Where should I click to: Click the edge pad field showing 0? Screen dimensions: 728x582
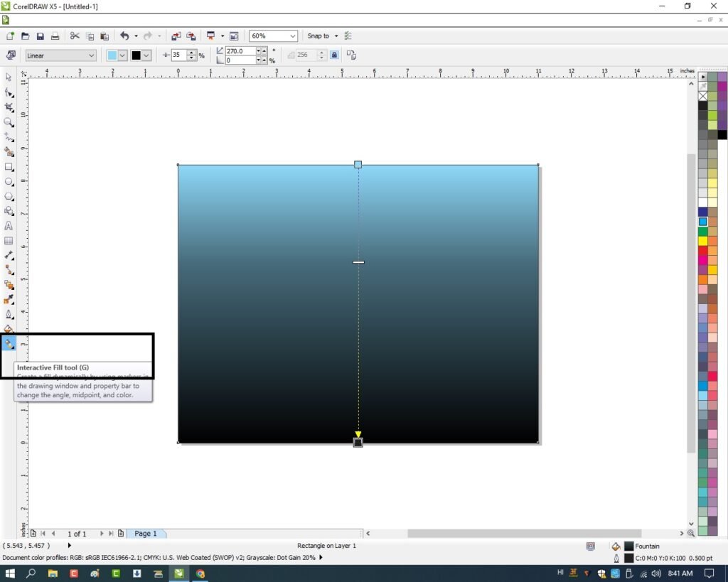pos(240,60)
